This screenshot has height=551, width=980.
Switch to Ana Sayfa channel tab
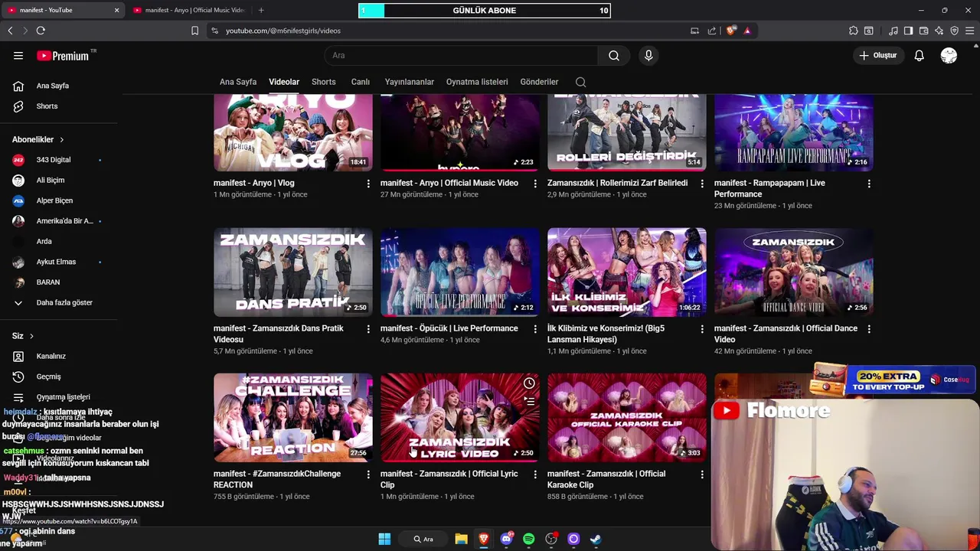(x=238, y=82)
